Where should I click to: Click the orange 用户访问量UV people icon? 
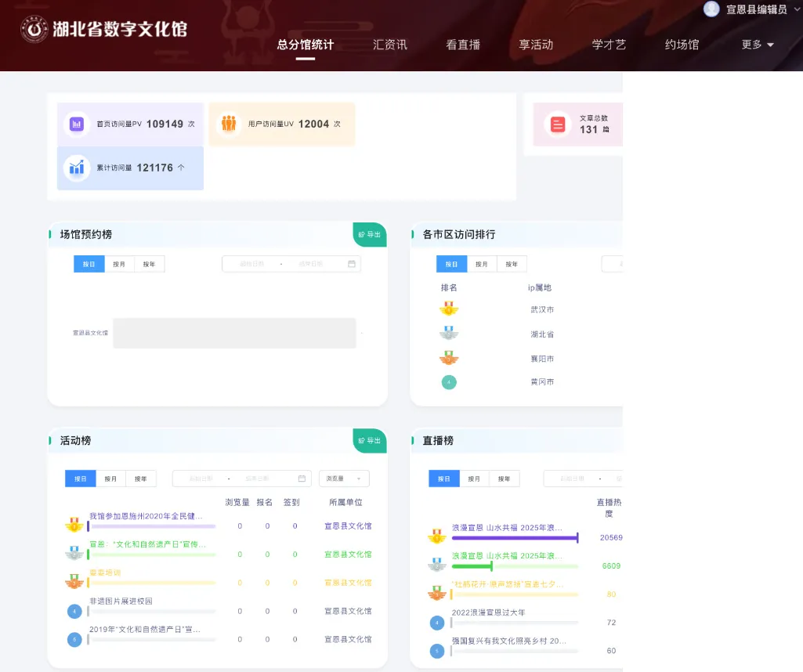228,124
